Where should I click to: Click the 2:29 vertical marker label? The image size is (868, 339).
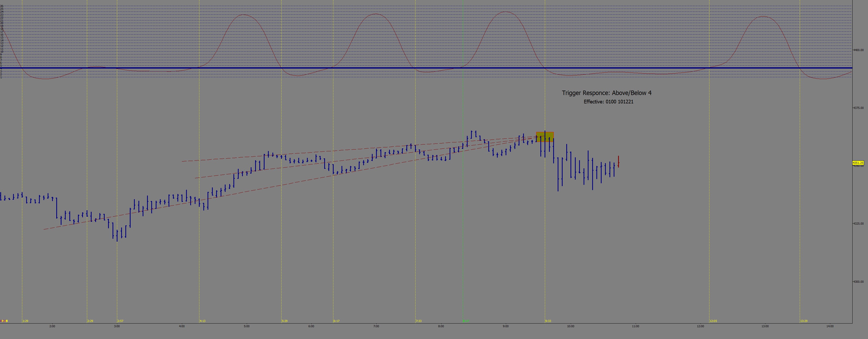(90, 321)
